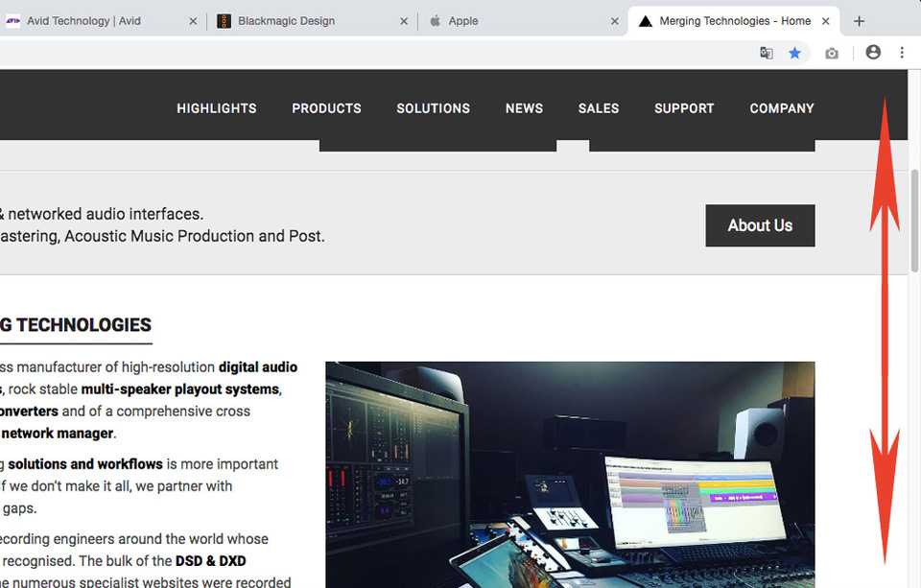The height and width of the screenshot is (588, 921).
Task: Open the NEWS navigation item
Action: coord(524,108)
